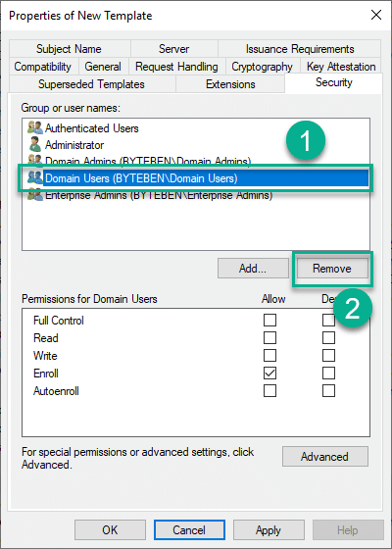Click the Domain Users group icon

(x=35, y=177)
